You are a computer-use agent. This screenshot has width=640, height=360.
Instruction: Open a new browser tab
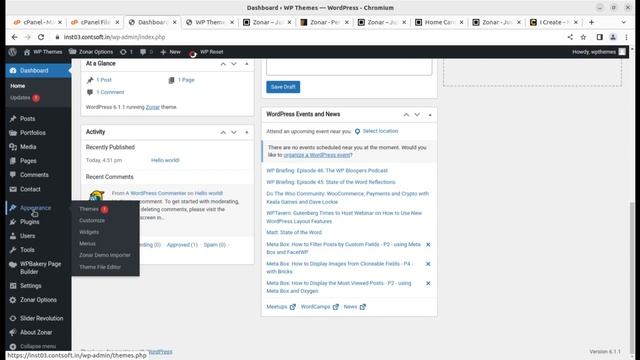591,22
